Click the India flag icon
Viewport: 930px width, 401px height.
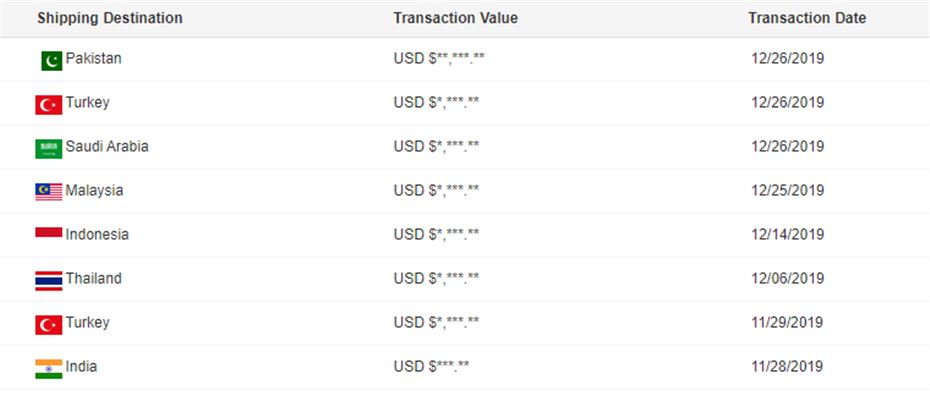[x=49, y=369]
